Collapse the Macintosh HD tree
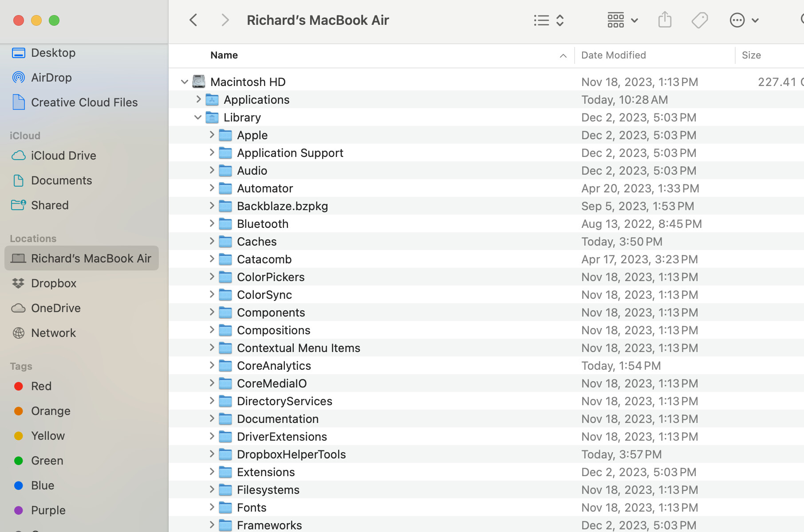 [185, 82]
